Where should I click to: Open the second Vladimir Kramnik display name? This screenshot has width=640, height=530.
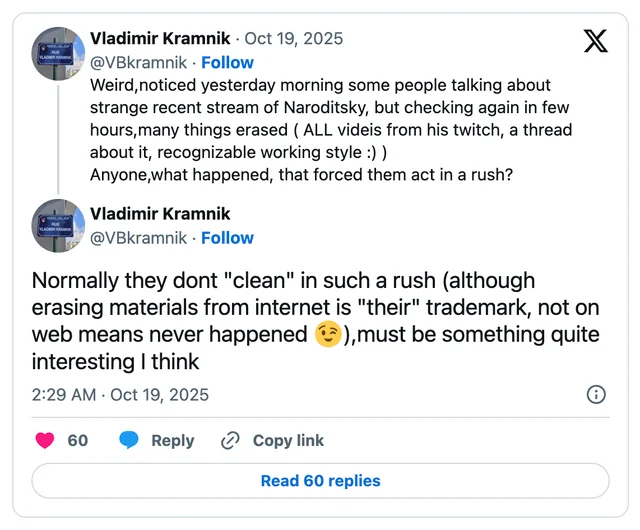click(160, 214)
